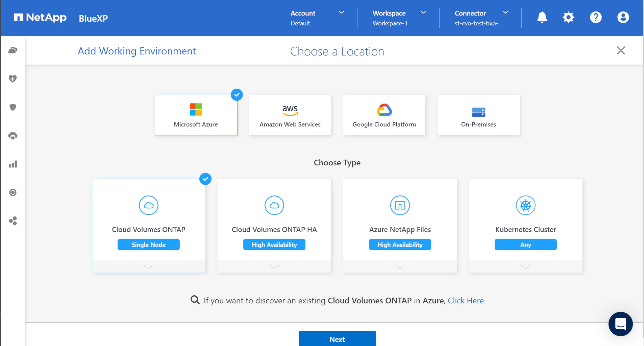The height and width of the screenshot is (346, 644).
Task: Click the On-Premises server icon
Action: coord(478,112)
